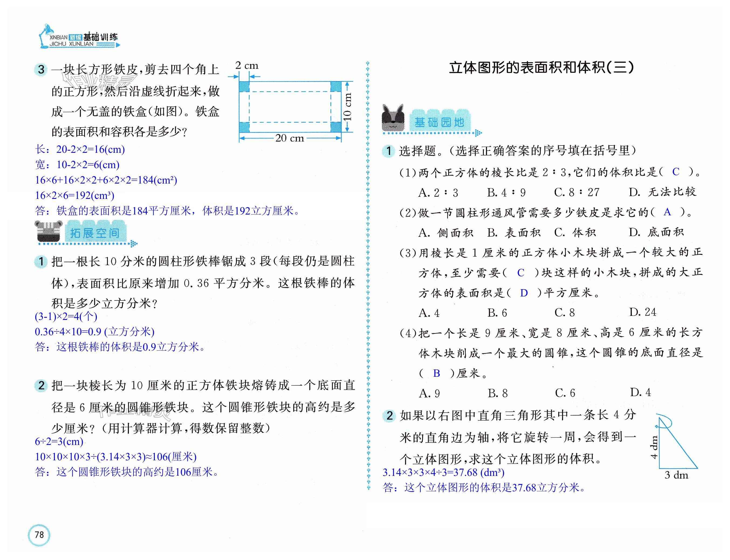This screenshot has width=730, height=560.
Task: Choose option D. 4 in question (4)
Action: (x=640, y=392)
